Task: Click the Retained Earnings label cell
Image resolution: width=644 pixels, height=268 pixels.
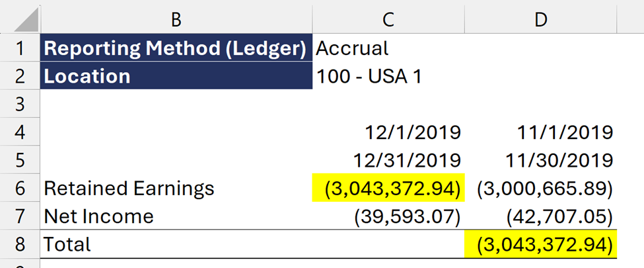Action: (x=176, y=188)
